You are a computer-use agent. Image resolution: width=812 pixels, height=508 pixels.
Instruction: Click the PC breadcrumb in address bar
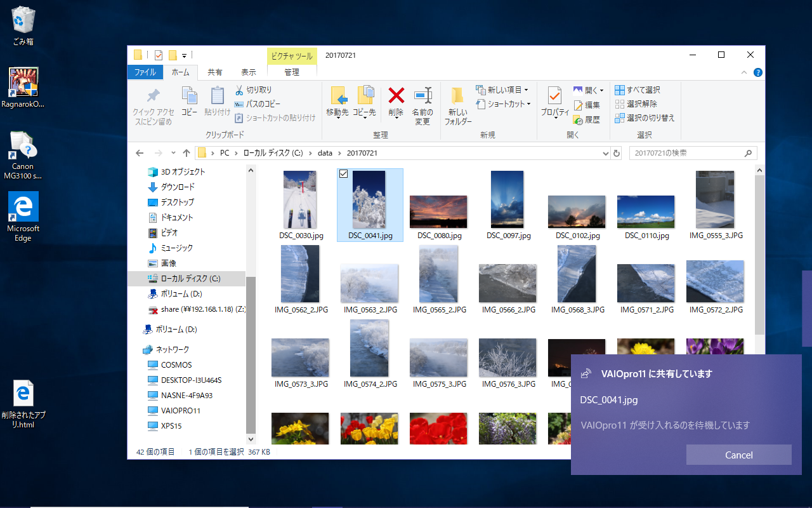click(x=225, y=153)
